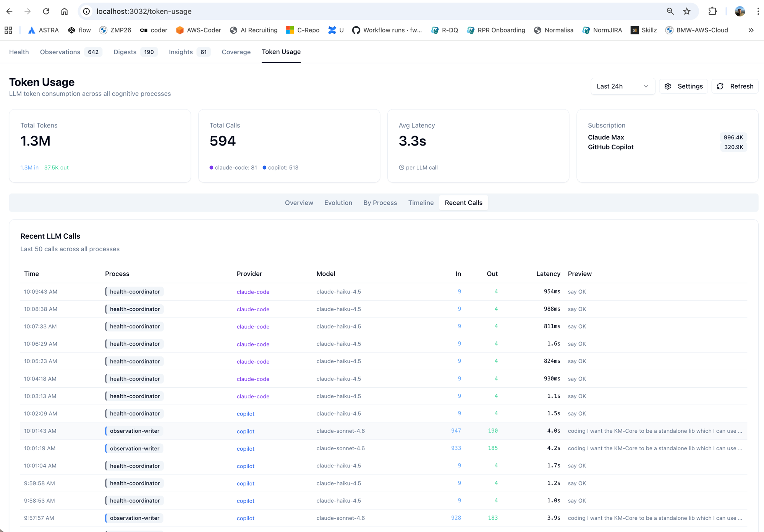This screenshot has height=532, width=764.
Task: Open the RPR Onboarding bookmark
Action: point(496,30)
